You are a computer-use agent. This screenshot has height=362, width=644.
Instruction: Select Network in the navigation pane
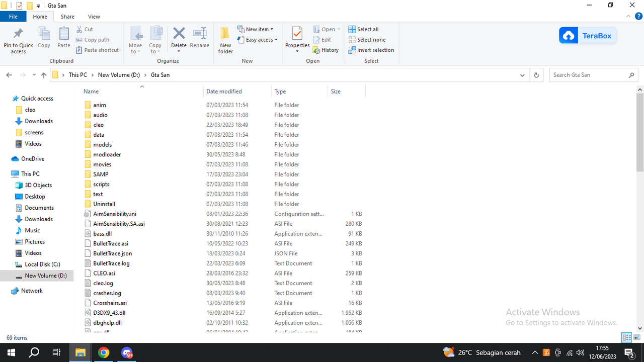click(x=32, y=291)
